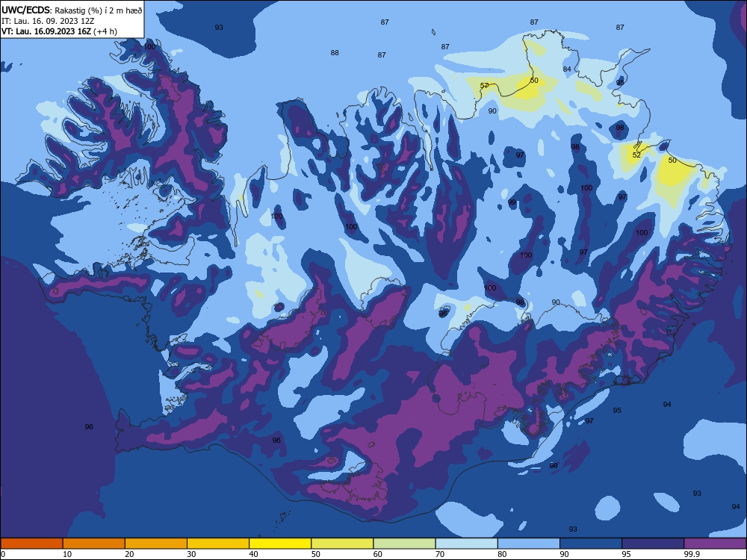Select the bright yellow 40–50 legend swatch
Screen dimensions: 747x560
click(x=280, y=544)
